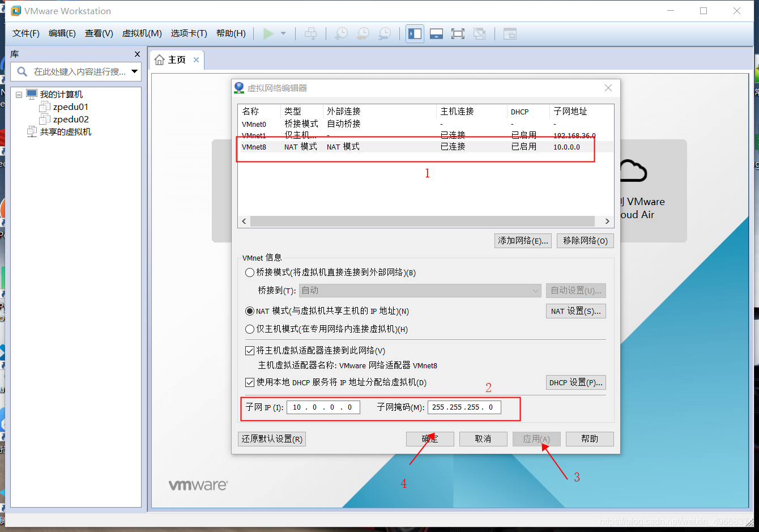
Task: Open the 编辑(E) menu
Action: click(x=62, y=33)
